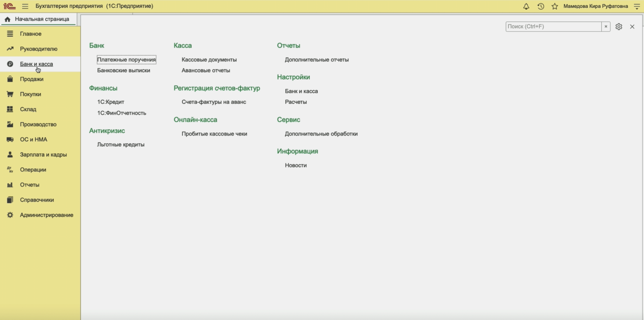Click the Отчеты bar chart icon
Viewport: 644px width, 320px height.
(10, 185)
